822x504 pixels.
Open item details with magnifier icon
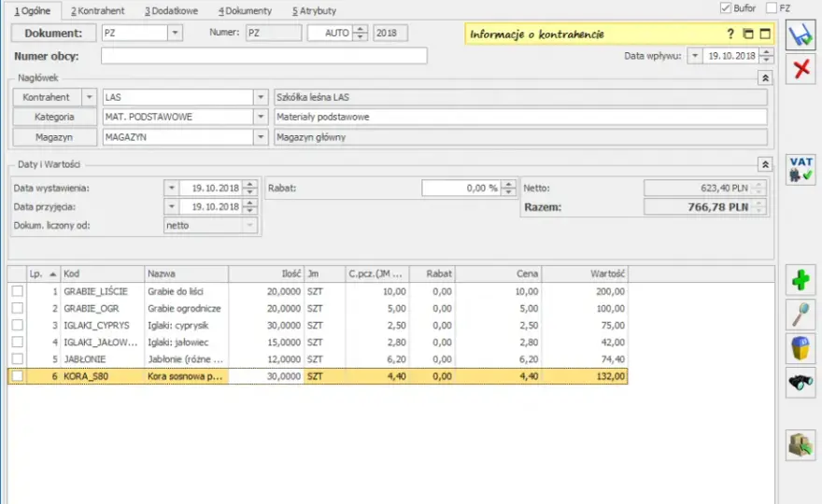tap(801, 315)
